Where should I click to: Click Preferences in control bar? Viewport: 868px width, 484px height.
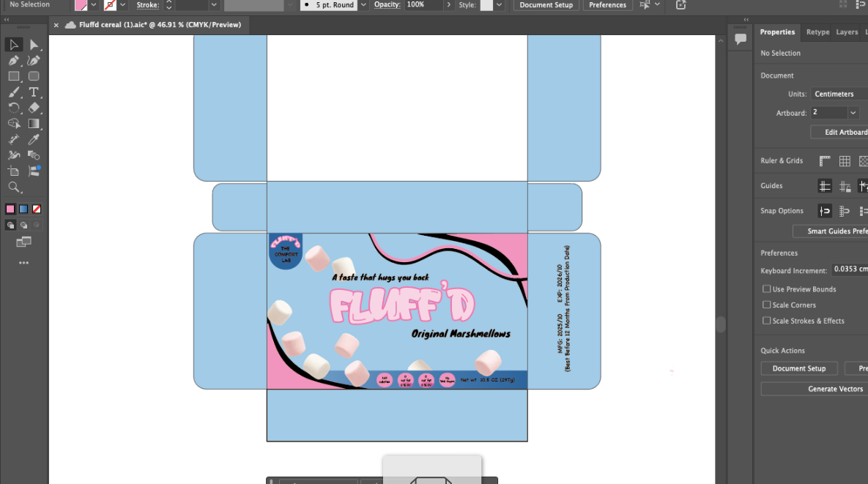click(607, 5)
